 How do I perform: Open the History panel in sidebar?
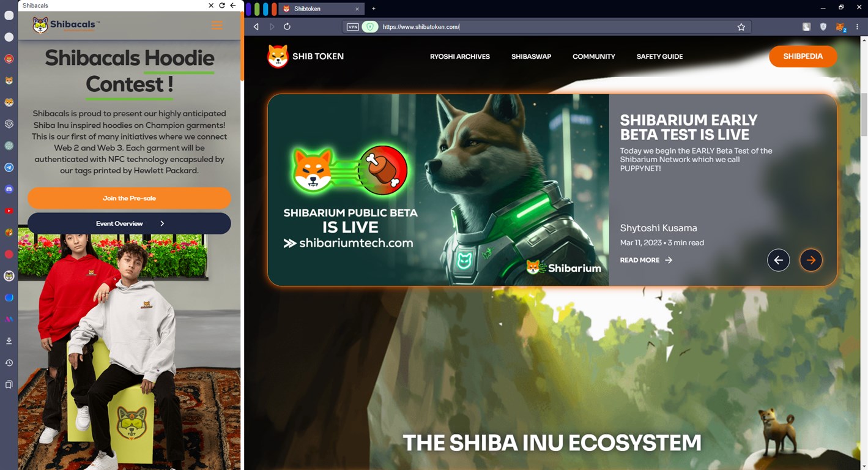point(9,363)
